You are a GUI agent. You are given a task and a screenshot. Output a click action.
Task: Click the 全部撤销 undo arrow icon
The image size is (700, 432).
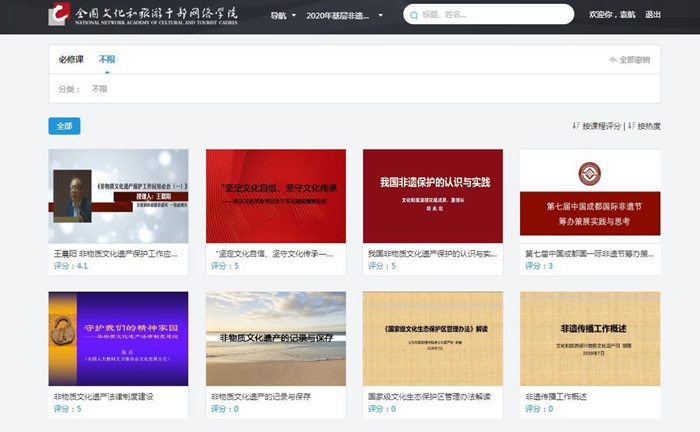click(x=613, y=60)
